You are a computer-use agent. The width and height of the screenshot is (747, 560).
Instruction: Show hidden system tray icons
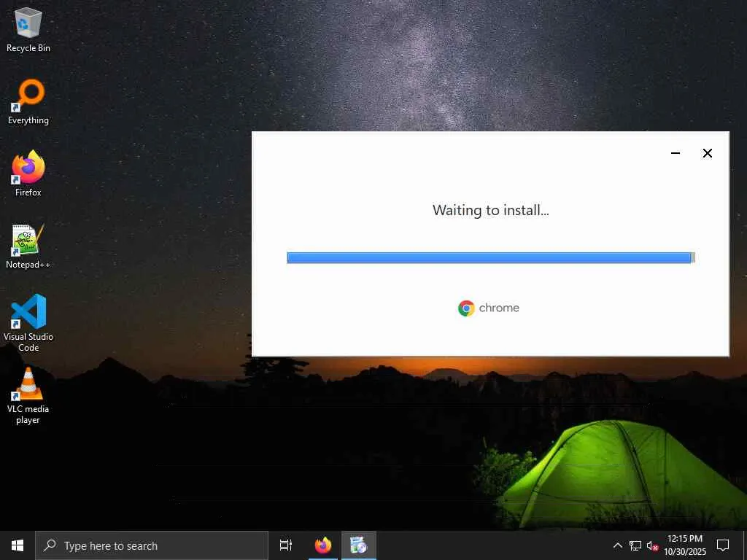point(617,545)
